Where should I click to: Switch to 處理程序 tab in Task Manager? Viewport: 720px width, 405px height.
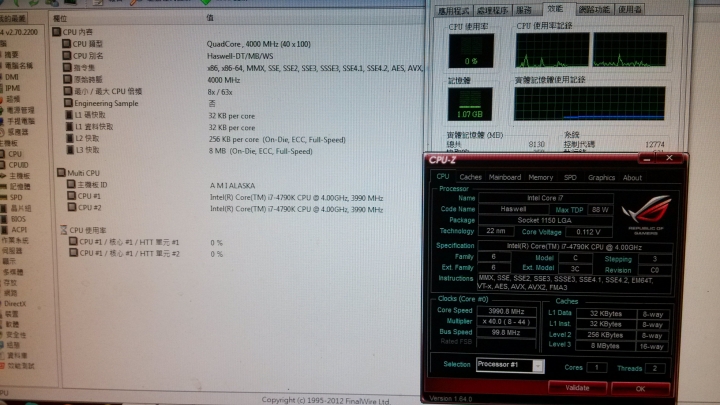[492, 10]
